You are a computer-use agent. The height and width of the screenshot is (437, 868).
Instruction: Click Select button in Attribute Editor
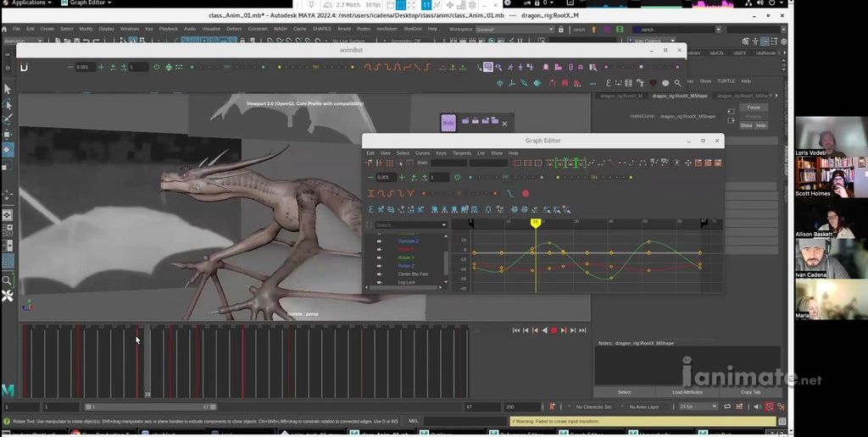click(625, 392)
